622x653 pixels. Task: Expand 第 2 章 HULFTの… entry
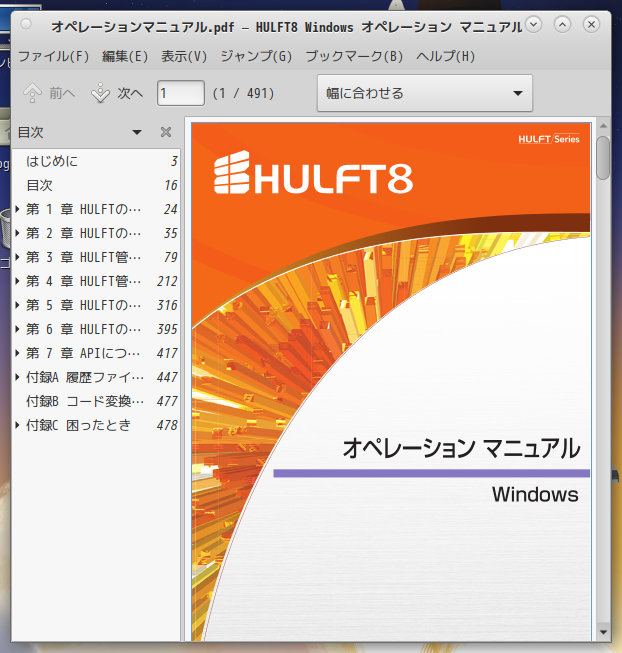[x=17, y=233]
